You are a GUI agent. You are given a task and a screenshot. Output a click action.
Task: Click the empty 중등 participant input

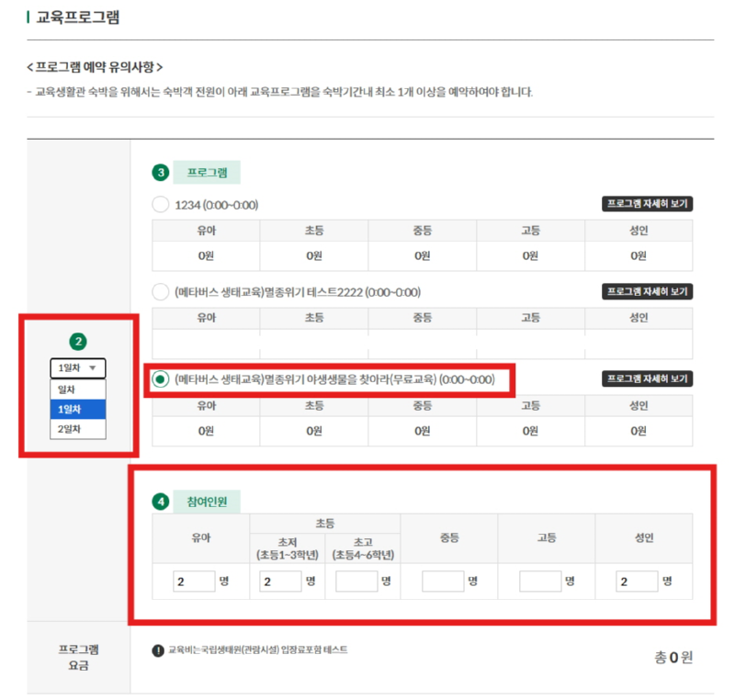(x=442, y=581)
